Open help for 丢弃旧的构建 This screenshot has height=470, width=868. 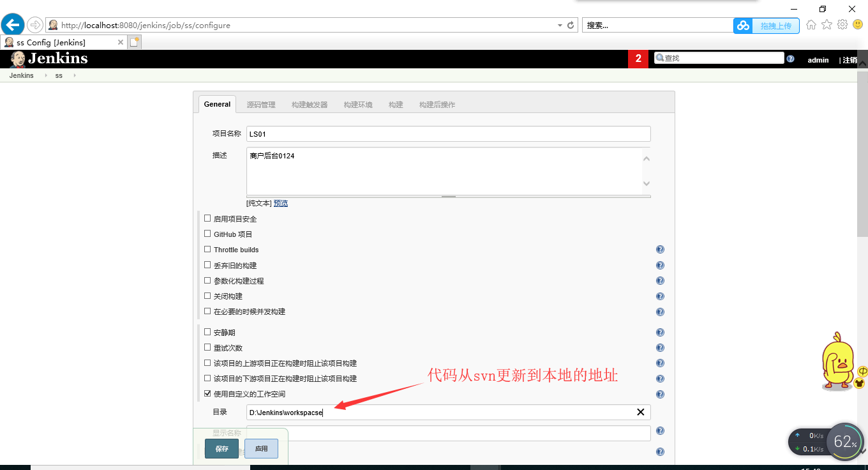tap(660, 265)
